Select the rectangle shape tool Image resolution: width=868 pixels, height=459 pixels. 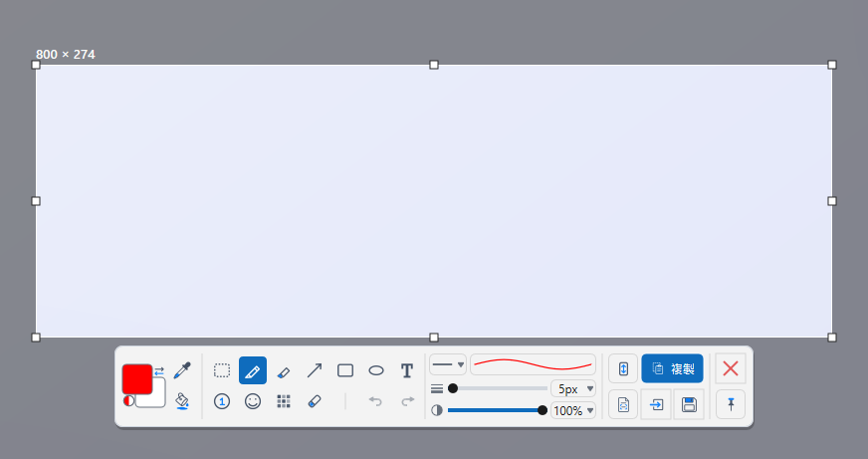click(x=345, y=370)
